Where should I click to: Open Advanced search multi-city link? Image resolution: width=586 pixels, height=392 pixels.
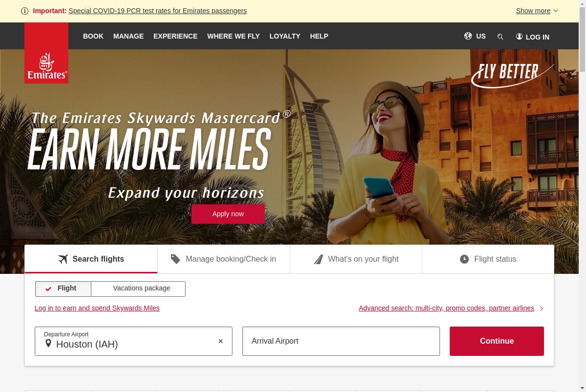click(x=446, y=308)
